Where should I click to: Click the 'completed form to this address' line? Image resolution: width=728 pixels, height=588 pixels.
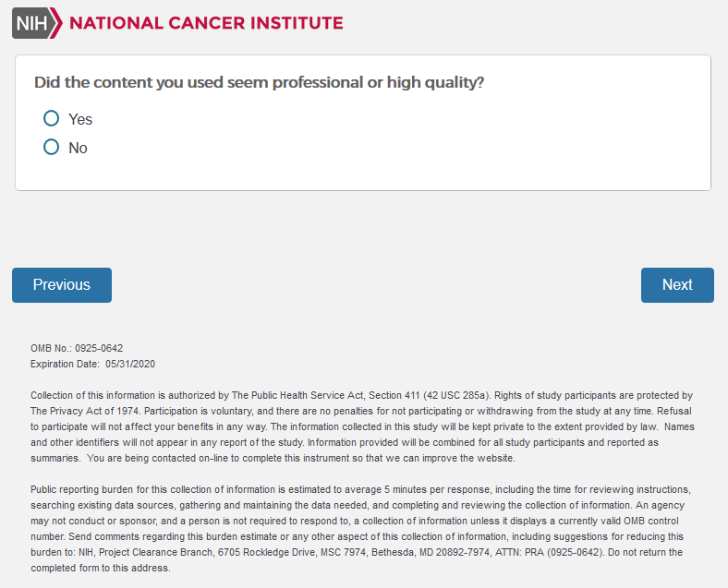coord(101,568)
